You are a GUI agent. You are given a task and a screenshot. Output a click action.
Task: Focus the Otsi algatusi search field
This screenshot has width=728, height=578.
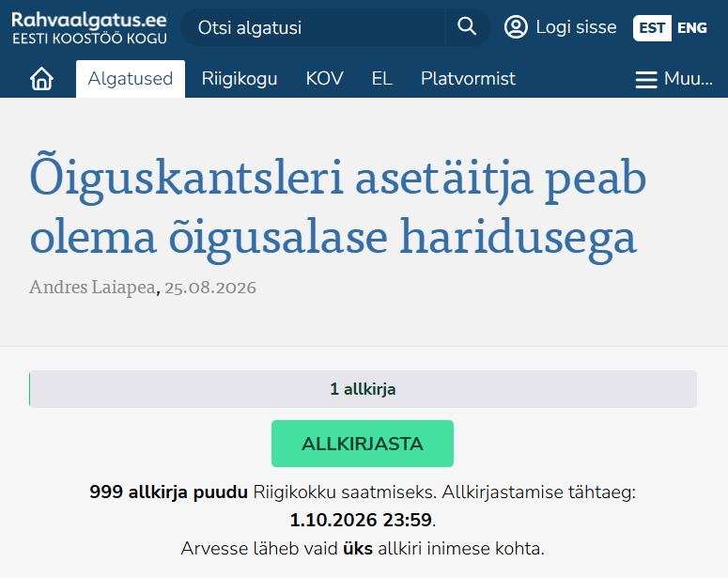(x=313, y=27)
